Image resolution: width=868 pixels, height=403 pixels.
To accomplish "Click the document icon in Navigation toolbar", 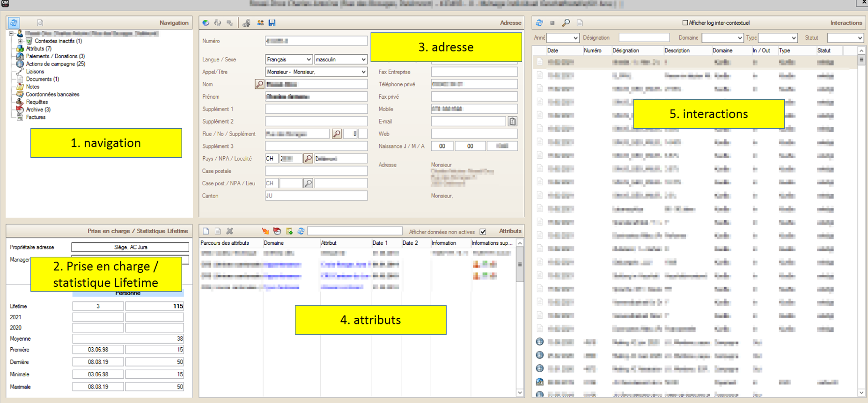I will pos(40,22).
